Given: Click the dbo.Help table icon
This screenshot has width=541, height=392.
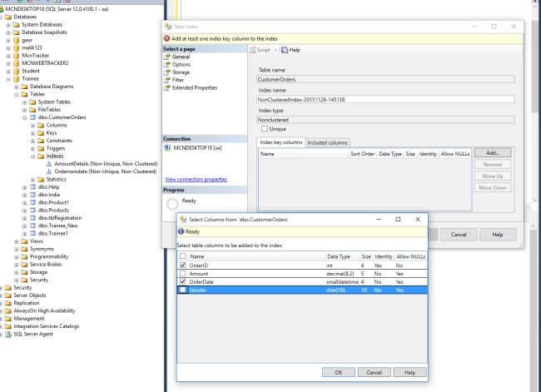Looking at the screenshot, I should coord(32,187).
